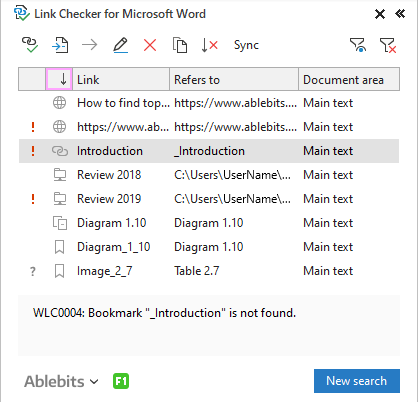Click the gray right arrow toolbar icon
The height and width of the screenshot is (402, 418).
[x=90, y=45]
